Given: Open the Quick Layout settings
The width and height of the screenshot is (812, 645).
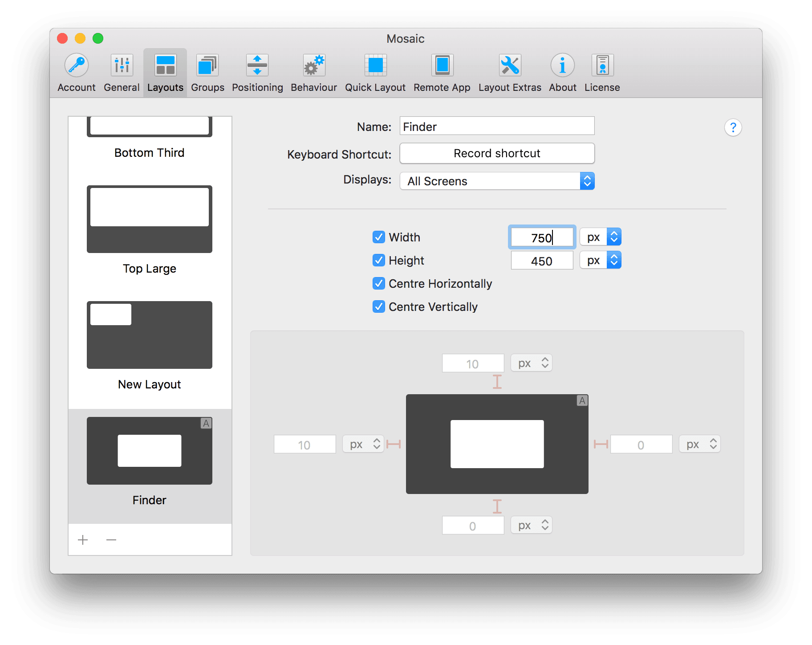Looking at the screenshot, I should [x=375, y=71].
